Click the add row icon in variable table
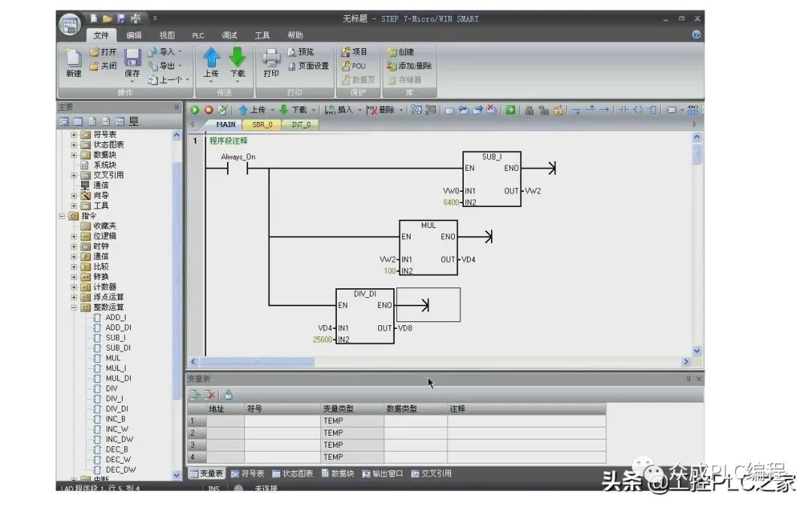The width and height of the screenshot is (812, 508). click(x=195, y=395)
